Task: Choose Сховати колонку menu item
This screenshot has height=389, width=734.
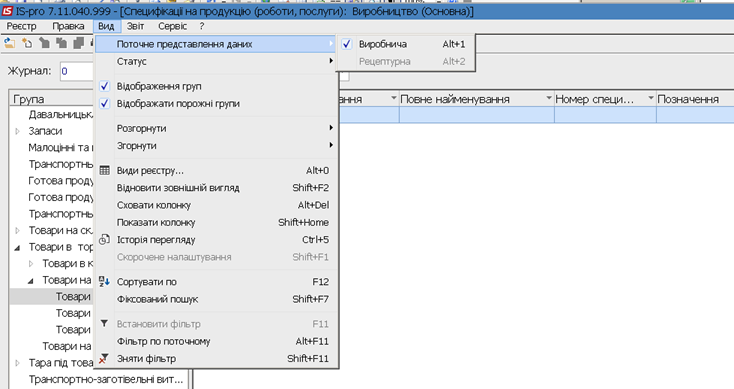Action: coord(216,205)
